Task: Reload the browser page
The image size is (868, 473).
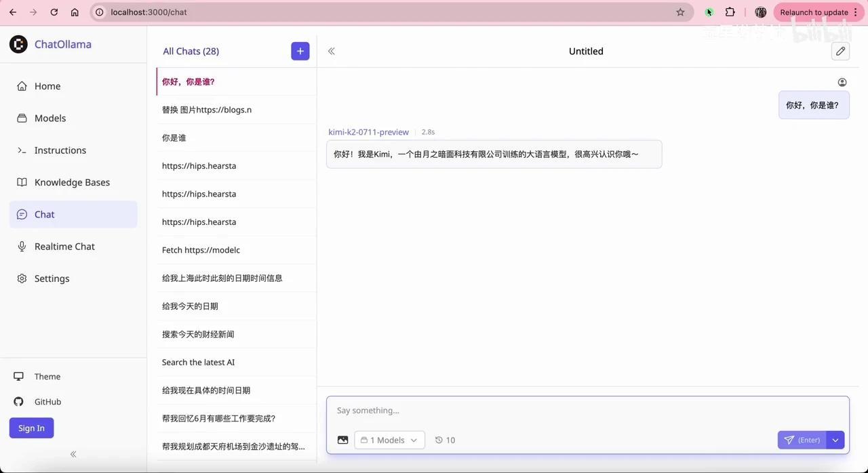Action: [x=54, y=12]
